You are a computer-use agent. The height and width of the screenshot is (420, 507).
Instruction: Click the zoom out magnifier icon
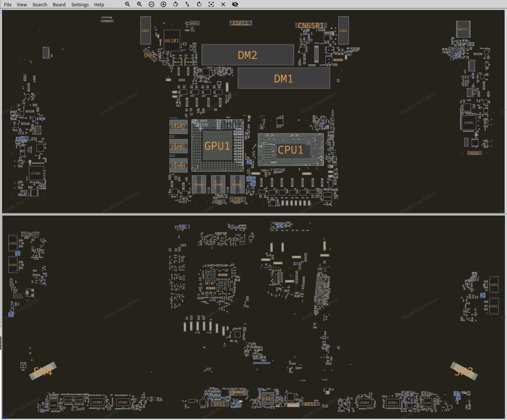(x=127, y=4)
